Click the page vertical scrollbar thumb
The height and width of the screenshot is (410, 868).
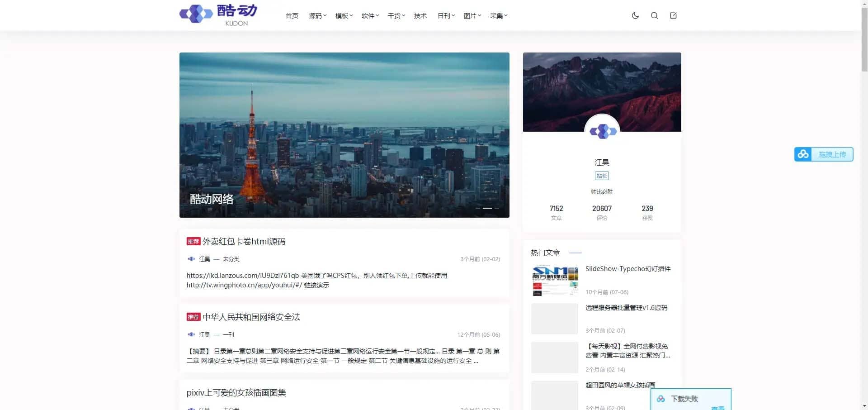864,36
